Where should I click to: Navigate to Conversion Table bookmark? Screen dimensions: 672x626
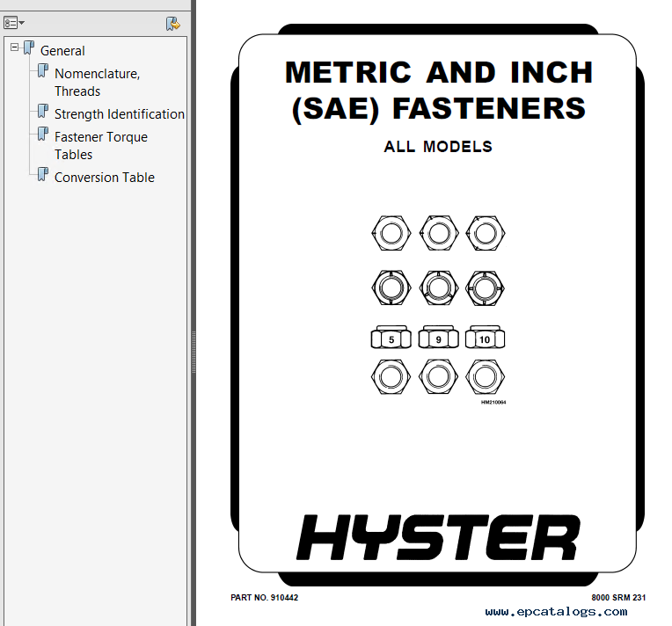tap(105, 178)
